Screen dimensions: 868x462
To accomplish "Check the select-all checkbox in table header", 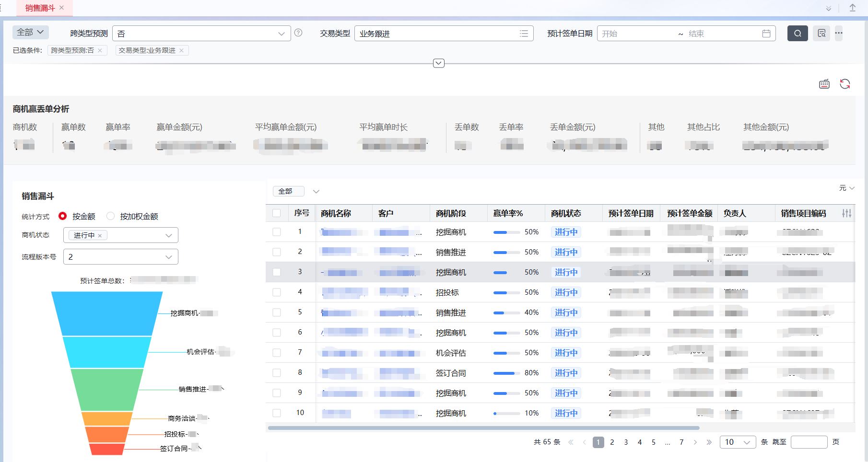I will (277, 213).
